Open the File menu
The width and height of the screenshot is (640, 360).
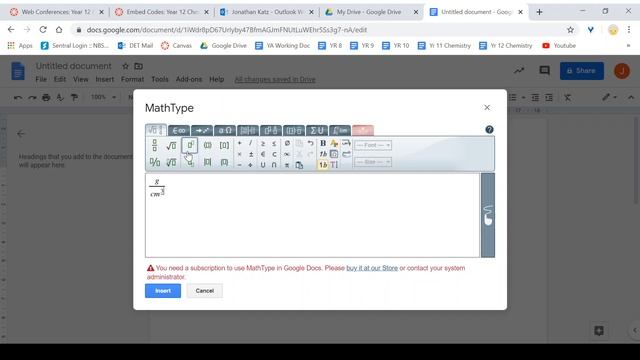click(x=41, y=79)
